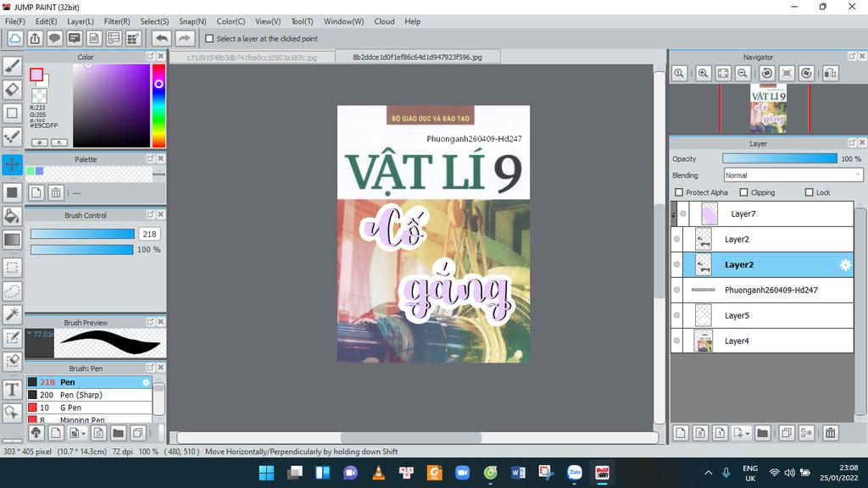Pick the green swatch in Palette
868x488 pixels.
(x=31, y=171)
